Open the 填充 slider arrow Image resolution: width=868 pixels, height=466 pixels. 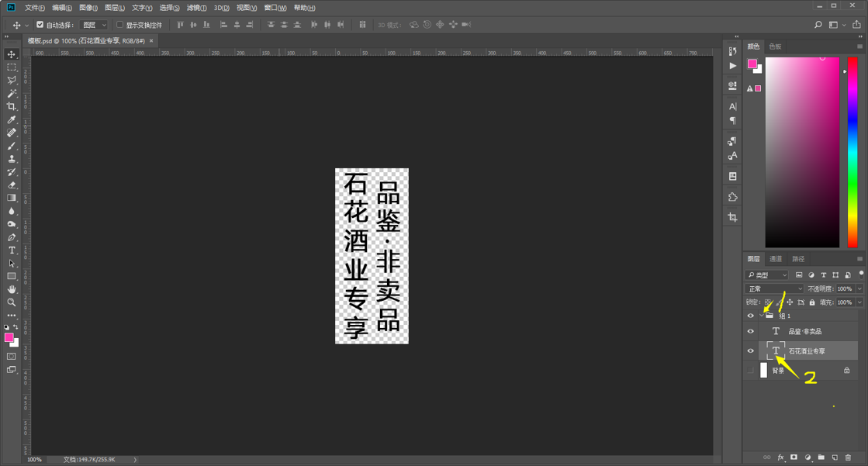click(x=859, y=302)
